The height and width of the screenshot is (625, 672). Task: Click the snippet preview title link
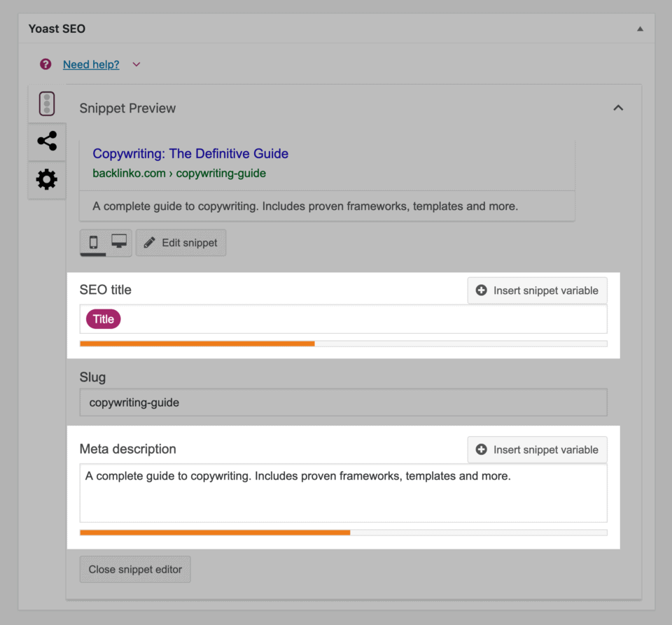(190, 154)
